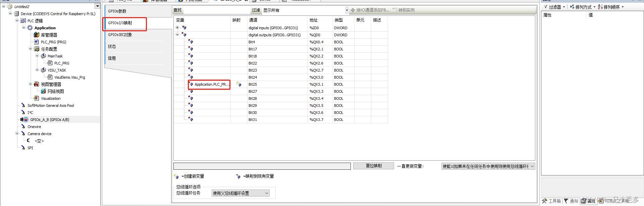Click the 属性 column header in properties

point(547,15)
